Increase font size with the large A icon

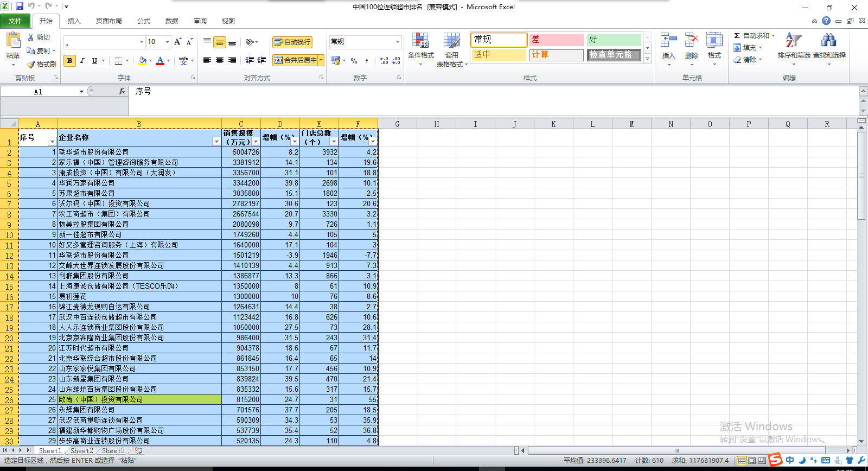177,42
